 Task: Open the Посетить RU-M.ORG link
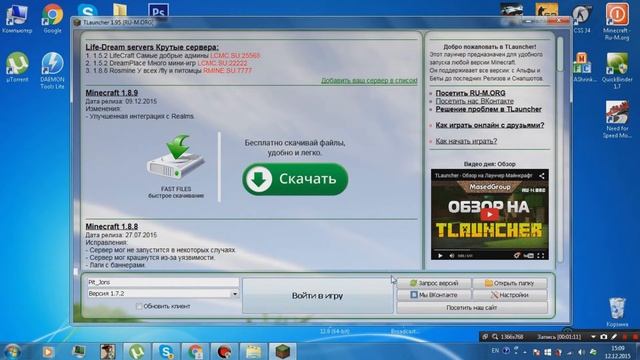point(470,93)
